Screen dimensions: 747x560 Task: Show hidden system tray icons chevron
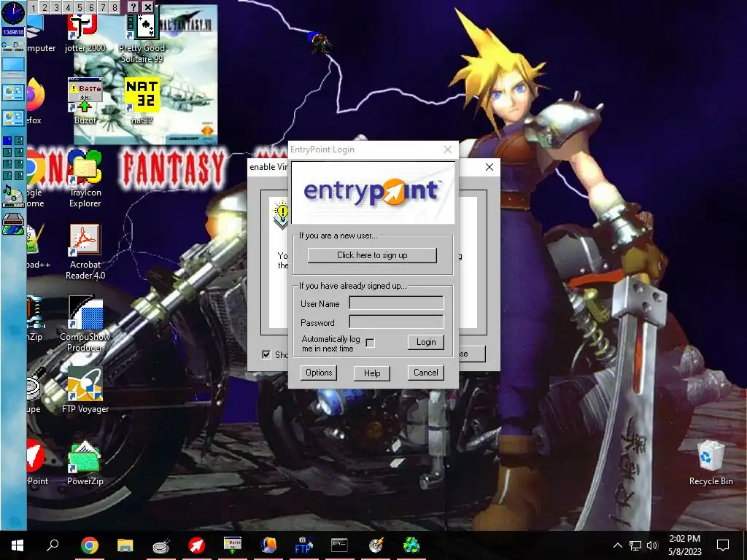617,545
